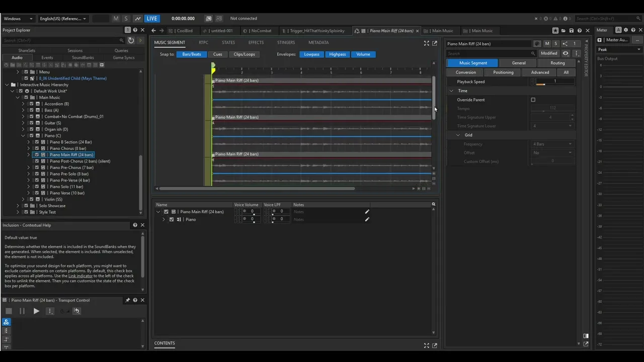Open the Link indicator help link
The image size is (644, 362).
80,276
